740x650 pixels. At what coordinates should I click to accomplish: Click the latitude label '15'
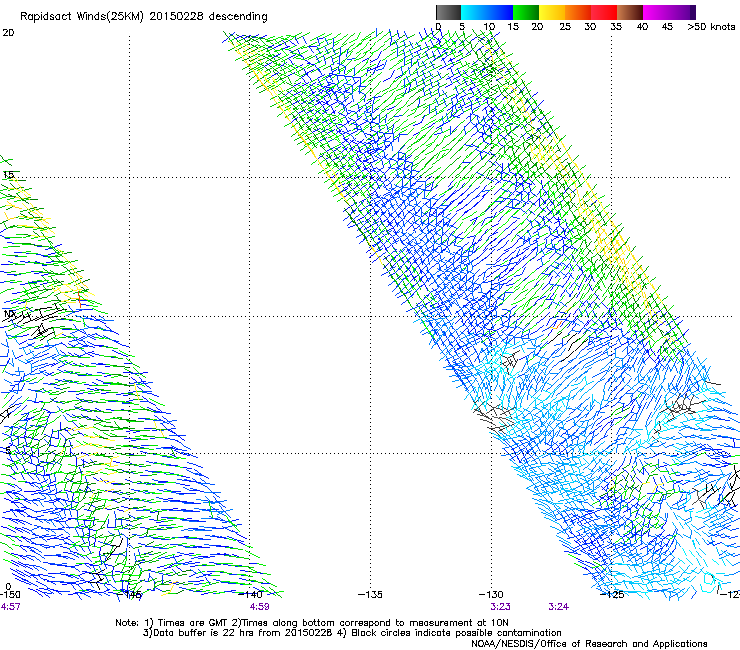tap(8, 175)
